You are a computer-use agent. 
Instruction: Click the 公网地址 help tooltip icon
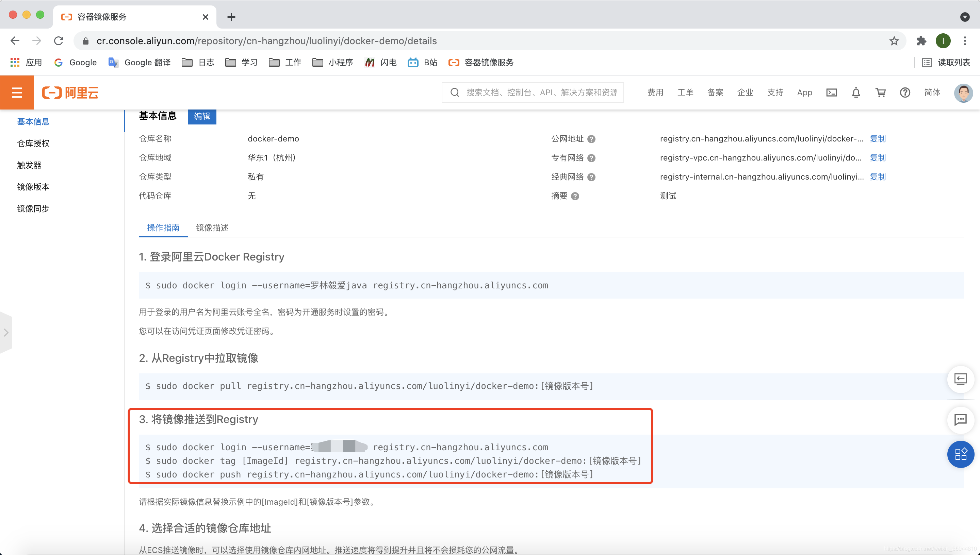pyautogui.click(x=591, y=139)
